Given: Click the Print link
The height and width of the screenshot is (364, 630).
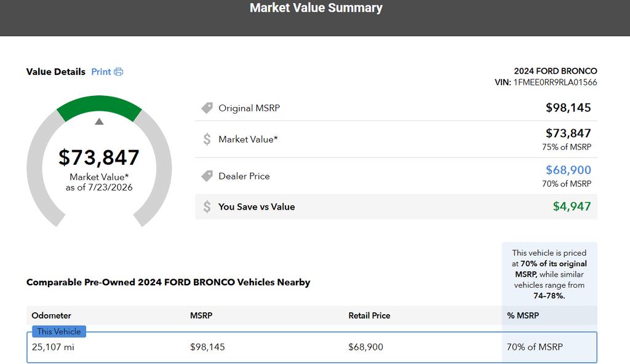Looking at the screenshot, I should pyautogui.click(x=101, y=72).
